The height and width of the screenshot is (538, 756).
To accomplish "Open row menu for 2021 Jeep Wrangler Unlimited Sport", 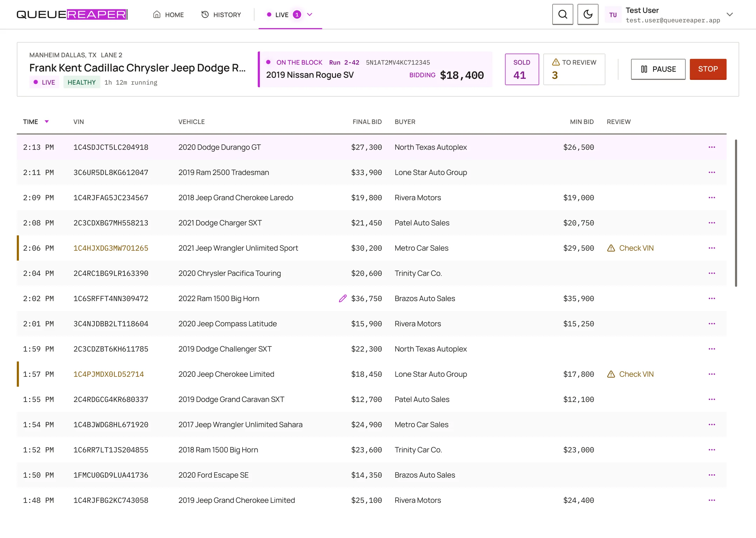I will click(x=712, y=248).
